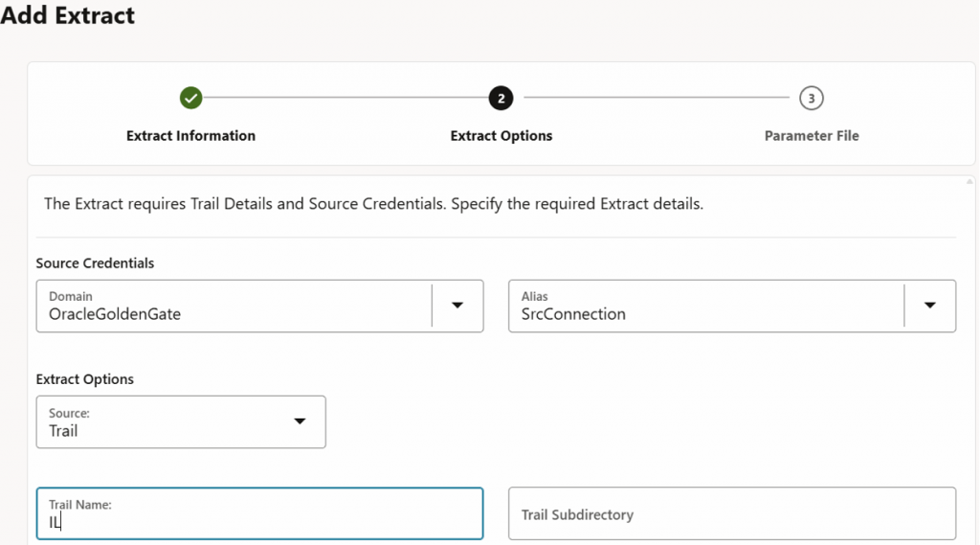Screen dimensions: 980x545
Task: Click the step 3 circle icon
Action: (x=812, y=98)
